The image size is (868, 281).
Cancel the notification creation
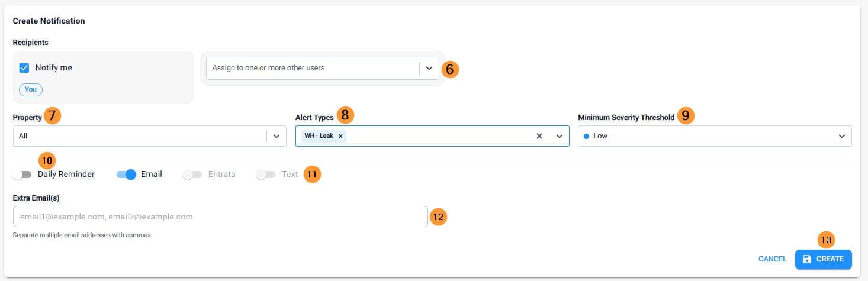[x=772, y=259]
